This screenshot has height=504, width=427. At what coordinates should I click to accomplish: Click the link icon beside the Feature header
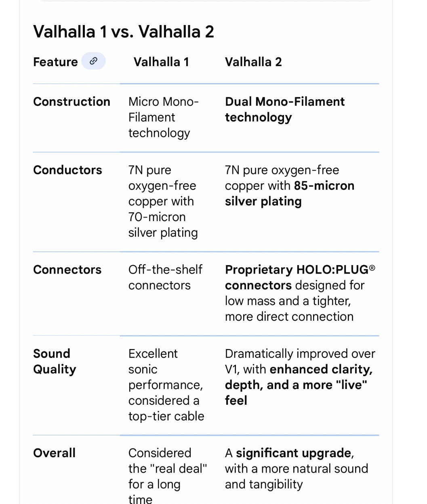93,61
